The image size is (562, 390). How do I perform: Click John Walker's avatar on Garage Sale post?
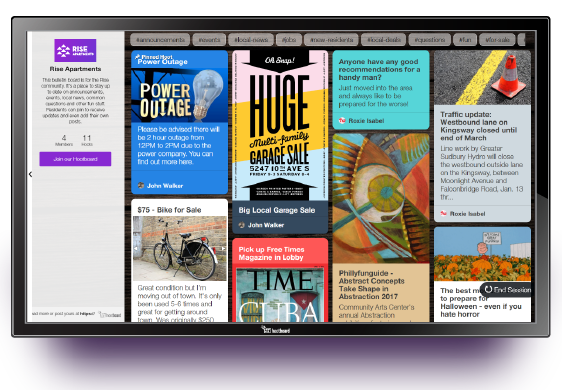click(x=242, y=225)
